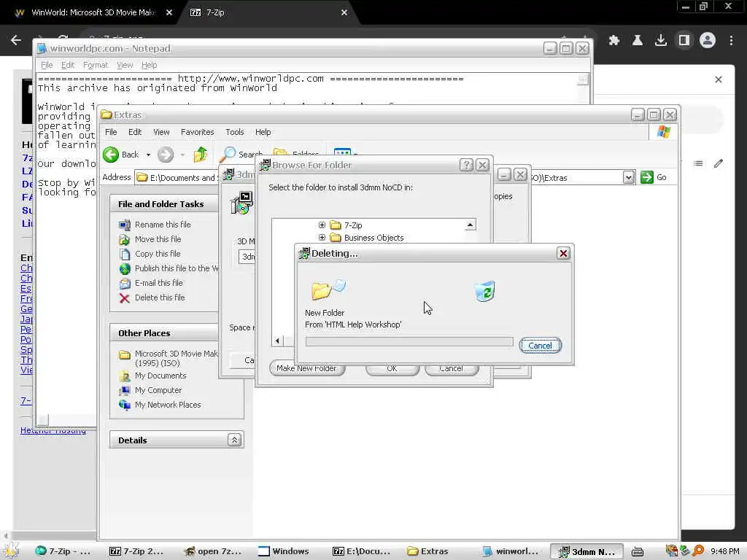
Task: Cancel the Deleting operation
Action: [x=541, y=345]
